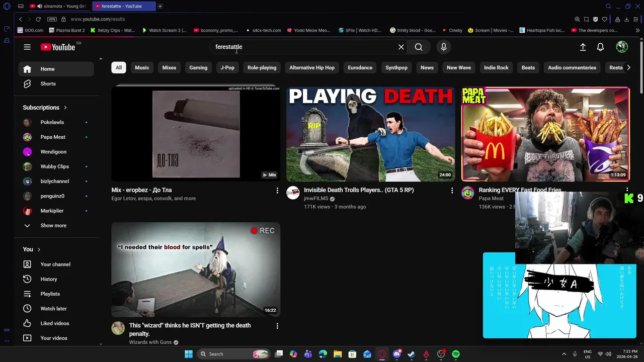Viewport: 644px width, 362px height.
Task: Open Playlists in the sidebar
Action: [56, 294]
